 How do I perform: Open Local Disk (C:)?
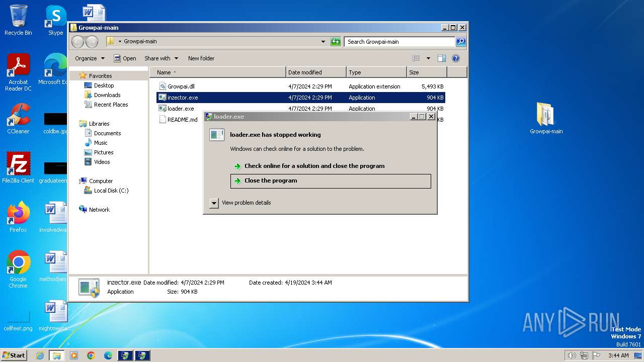point(111,191)
